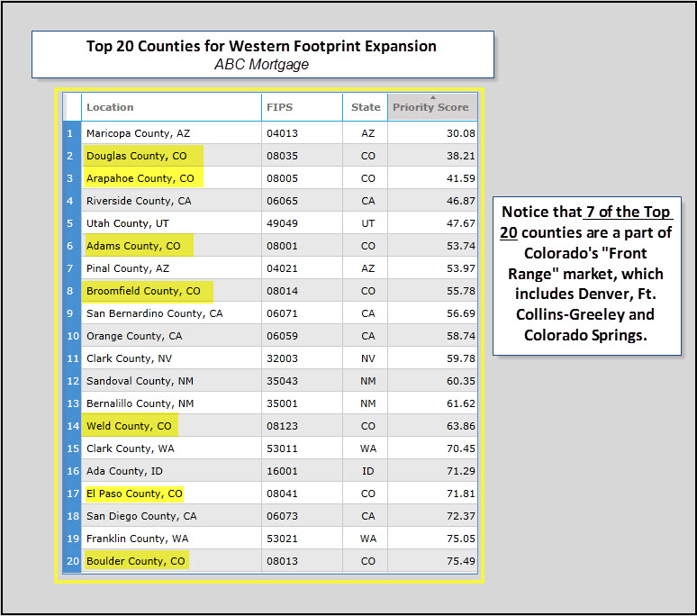Select row number 1 header

[72, 133]
